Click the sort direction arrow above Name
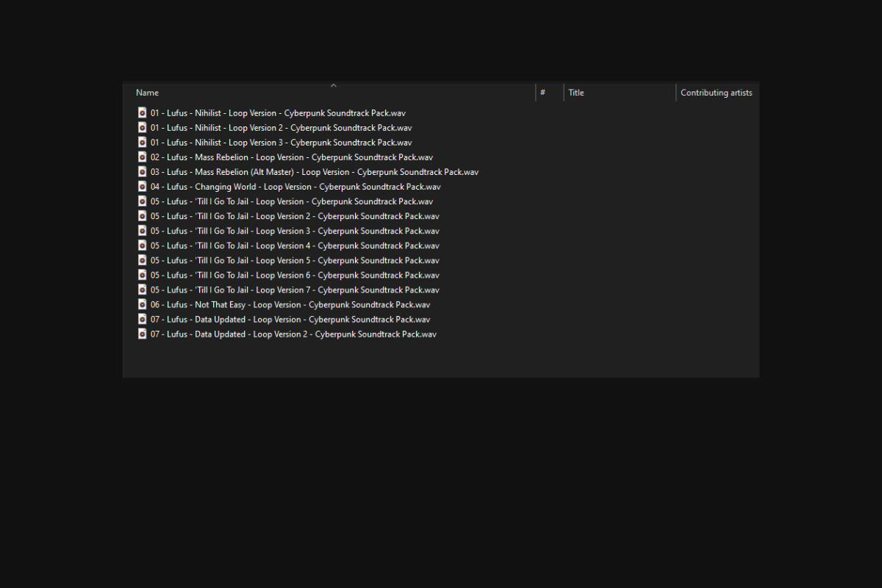The width and height of the screenshot is (882, 588). point(333,85)
